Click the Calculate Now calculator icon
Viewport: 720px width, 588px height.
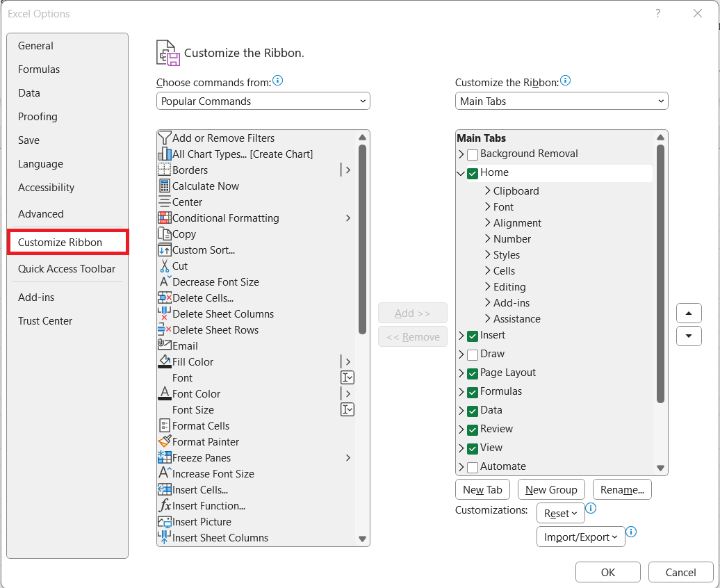pos(165,186)
